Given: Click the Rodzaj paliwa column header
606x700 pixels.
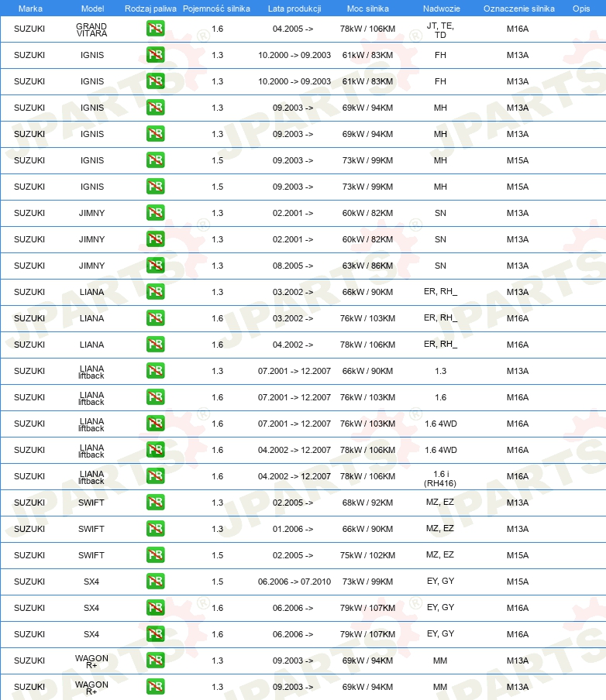Looking at the screenshot, I should click(x=150, y=9).
